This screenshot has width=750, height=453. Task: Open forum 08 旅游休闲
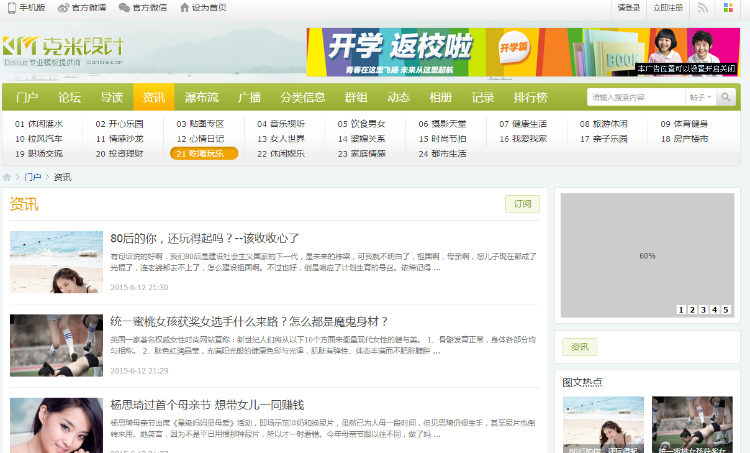(x=604, y=124)
